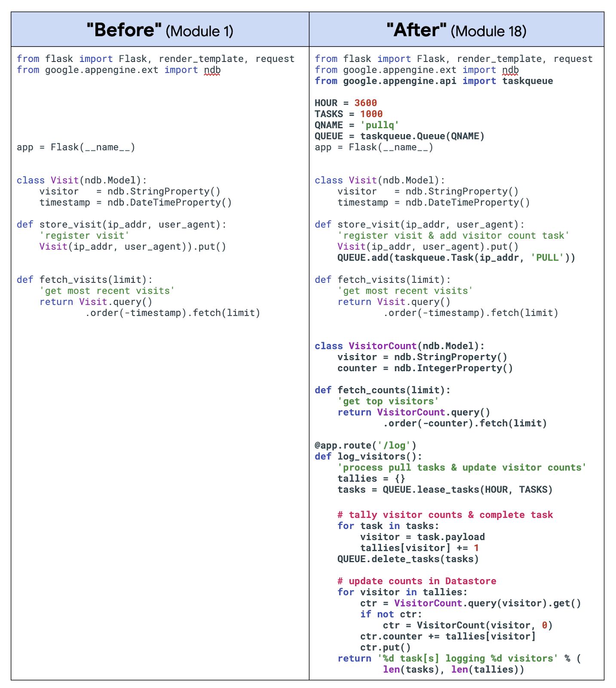Viewport: 616px width, 688px height.
Task: Click "return Visit.query()" in Before column
Action: [96, 302]
